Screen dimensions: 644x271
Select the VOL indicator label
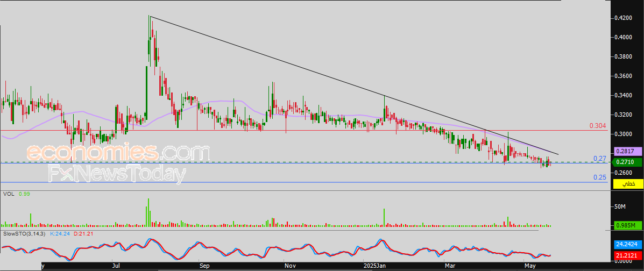tap(8, 194)
